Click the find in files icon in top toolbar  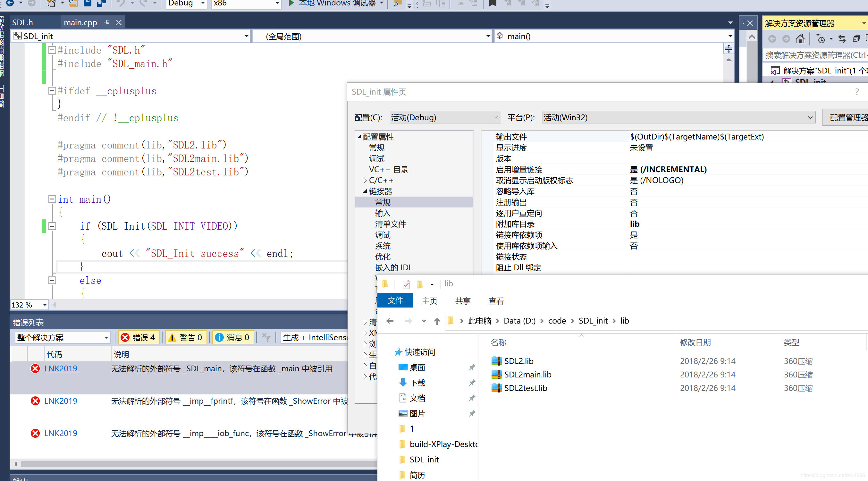[x=398, y=4]
